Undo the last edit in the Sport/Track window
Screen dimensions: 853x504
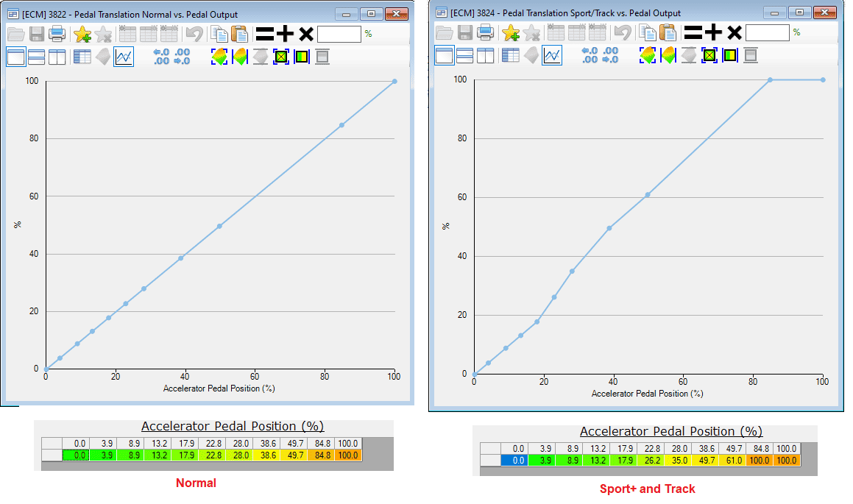622,32
